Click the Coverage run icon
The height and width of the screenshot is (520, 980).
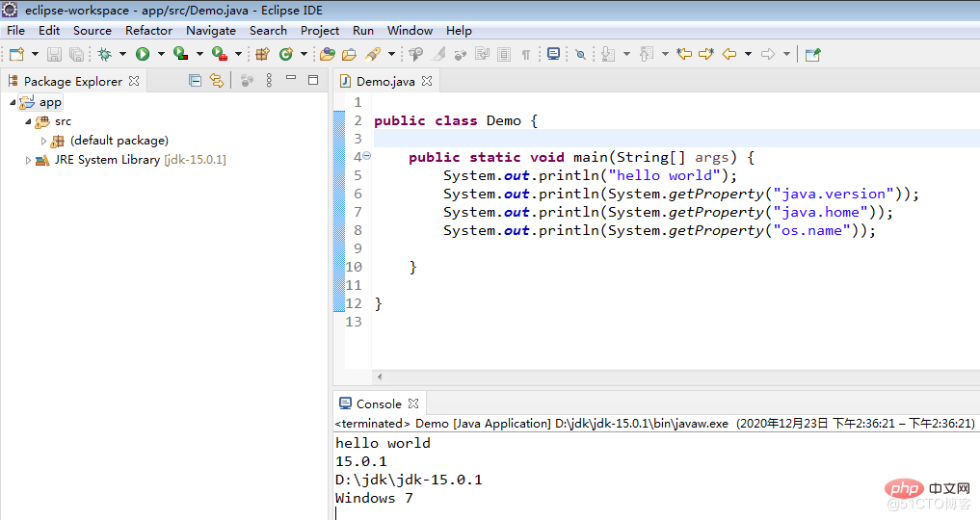point(180,54)
